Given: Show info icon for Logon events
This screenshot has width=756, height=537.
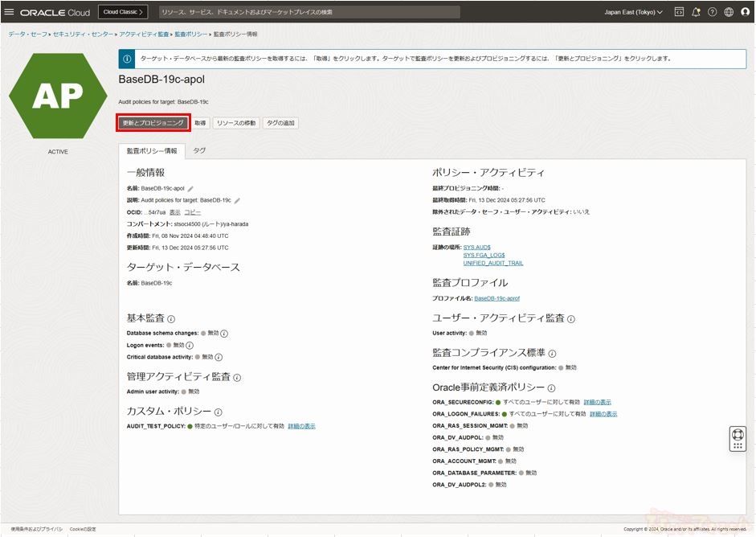Looking at the screenshot, I should tap(190, 346).
